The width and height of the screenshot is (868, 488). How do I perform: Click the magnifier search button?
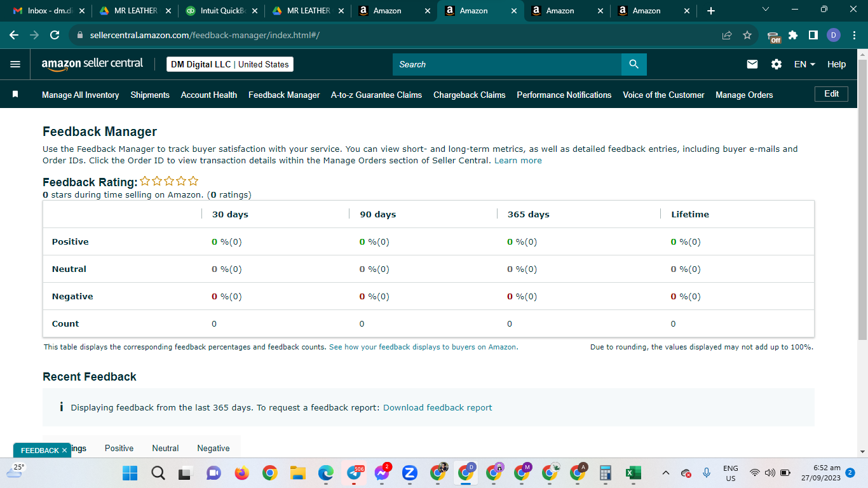[x=634, y=64]
